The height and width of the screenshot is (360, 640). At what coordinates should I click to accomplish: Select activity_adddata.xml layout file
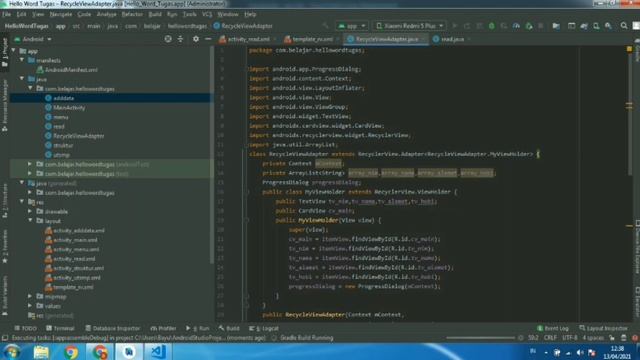tap(75, 231)
